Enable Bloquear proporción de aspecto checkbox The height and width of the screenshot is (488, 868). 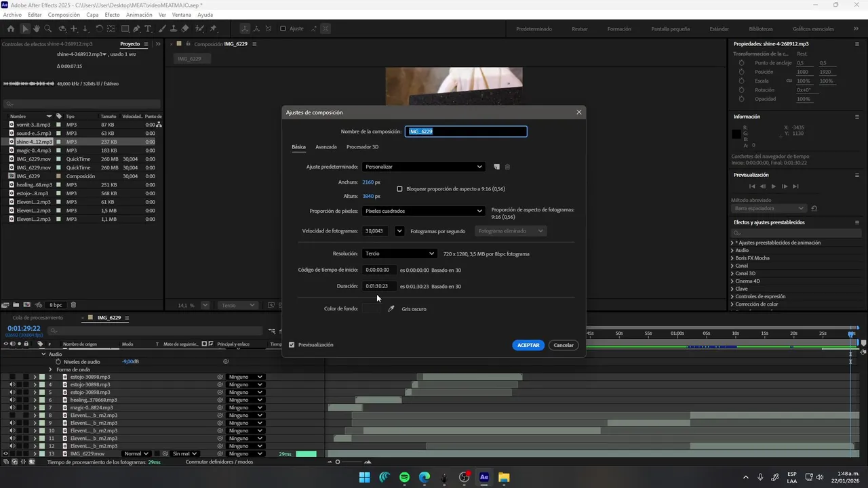(399, 189)
